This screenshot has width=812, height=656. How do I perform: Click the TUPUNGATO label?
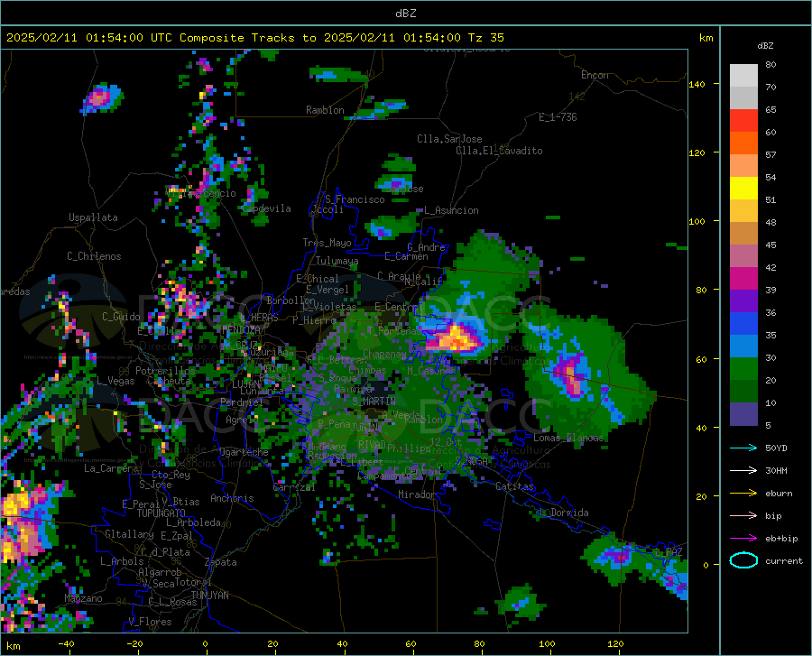[x=161, y=513]
